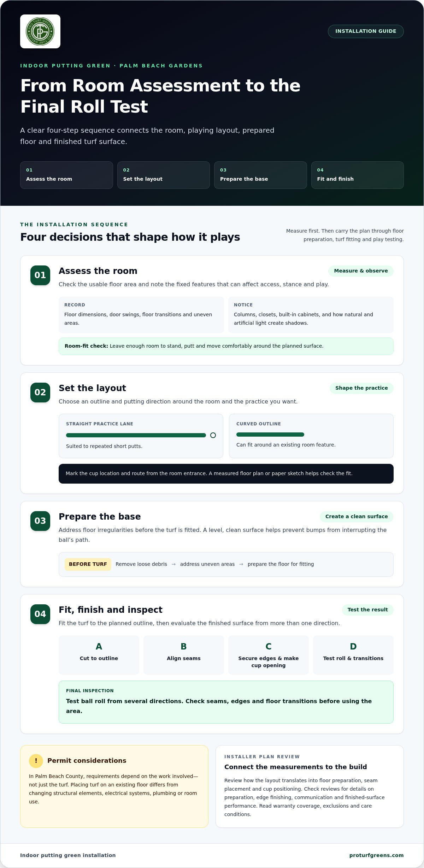Screen dimensions: 424x868
Task: Open the proturfgreens.com footer link
Action: (376, 855)
